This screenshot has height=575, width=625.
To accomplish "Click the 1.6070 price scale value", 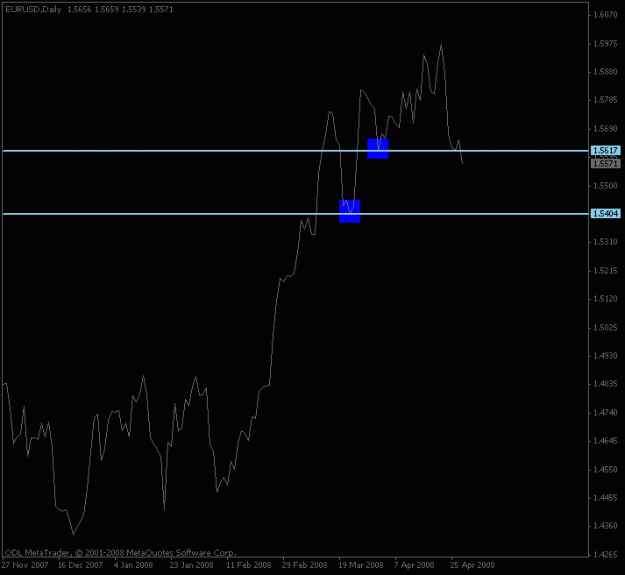I will pos(605,15).
